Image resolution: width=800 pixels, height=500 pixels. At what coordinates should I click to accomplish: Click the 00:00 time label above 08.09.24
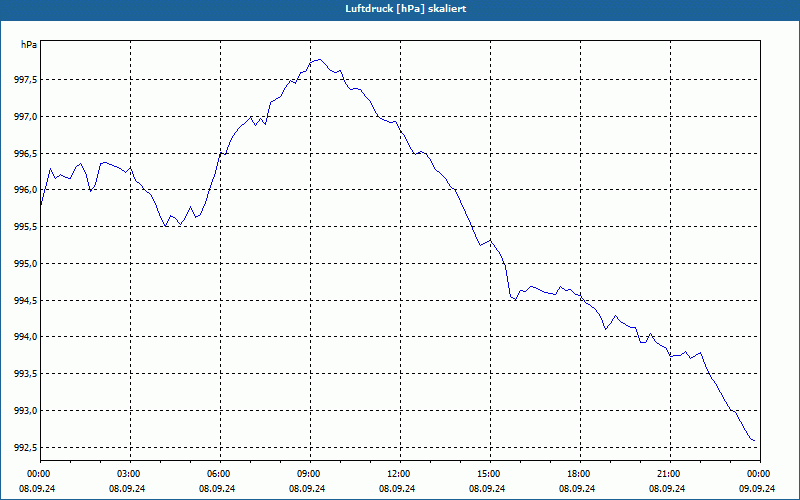tap(40, 474)
